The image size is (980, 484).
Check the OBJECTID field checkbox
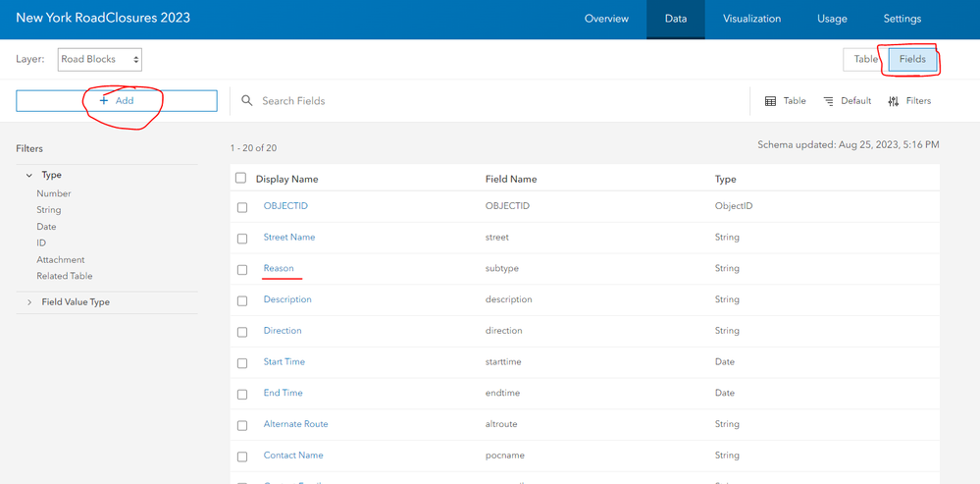pyautogui.click(x=242, y=207)
